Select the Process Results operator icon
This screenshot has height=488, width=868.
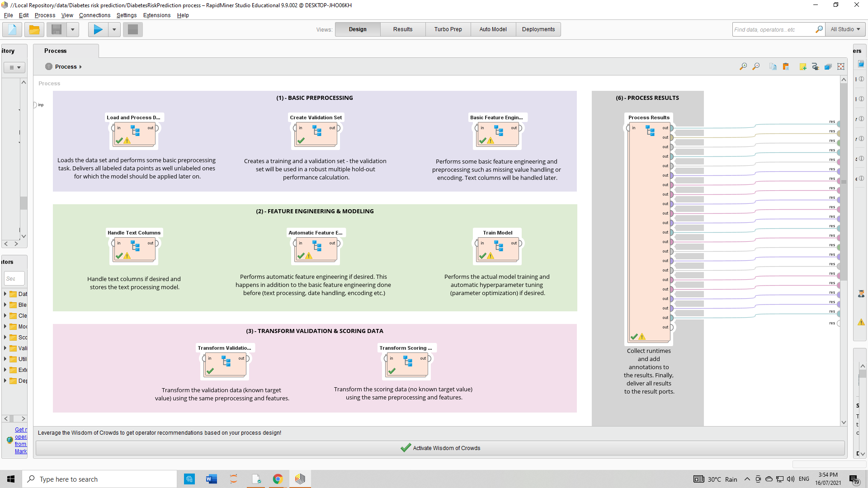coord(650,131)
